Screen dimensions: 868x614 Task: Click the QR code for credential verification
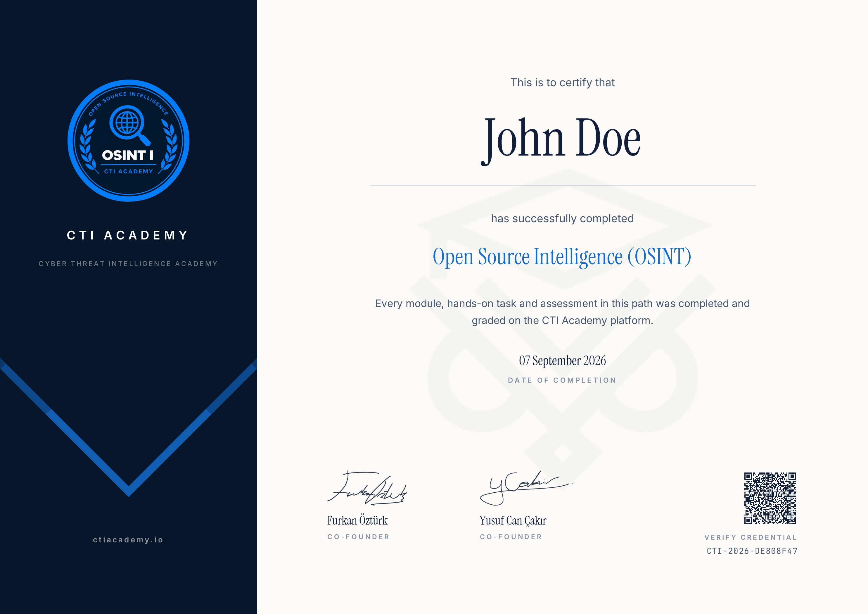(770, 498)
